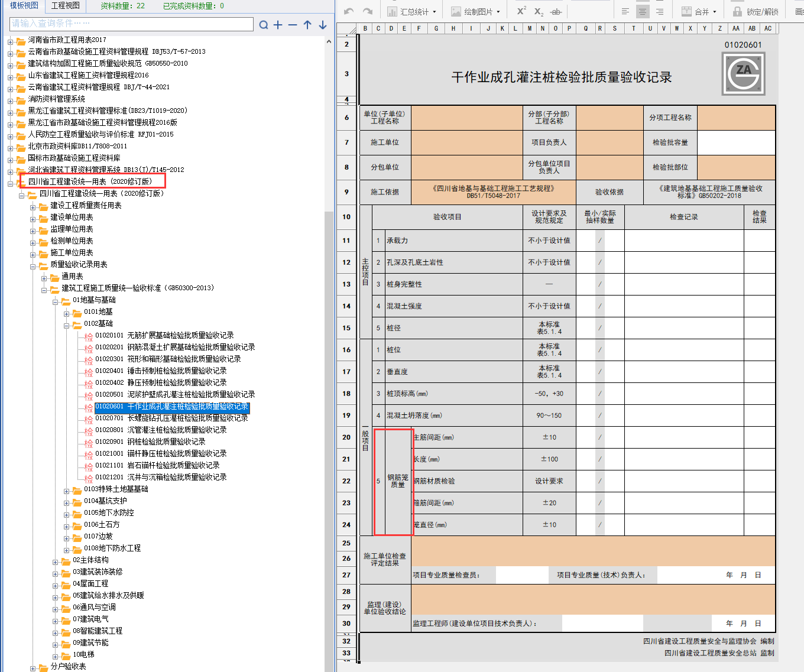Click the minus collapse icon beside search
The image size is (804, 672).
coord(293,25)
